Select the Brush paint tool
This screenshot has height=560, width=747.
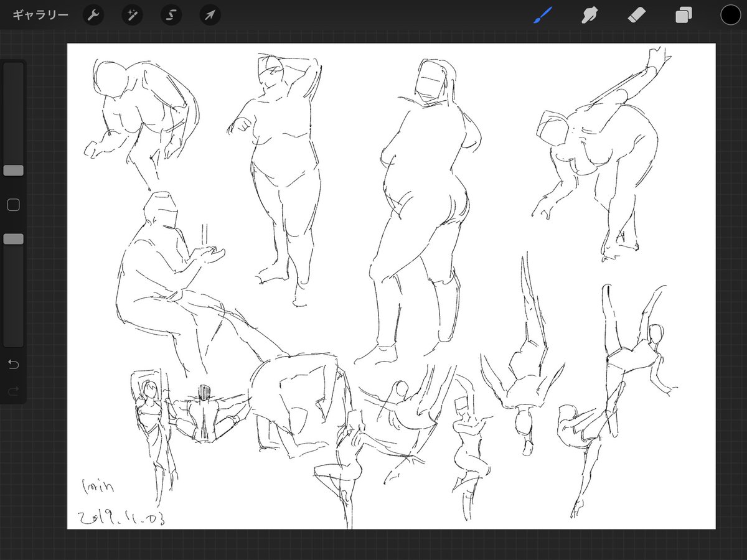click(543, 15)
